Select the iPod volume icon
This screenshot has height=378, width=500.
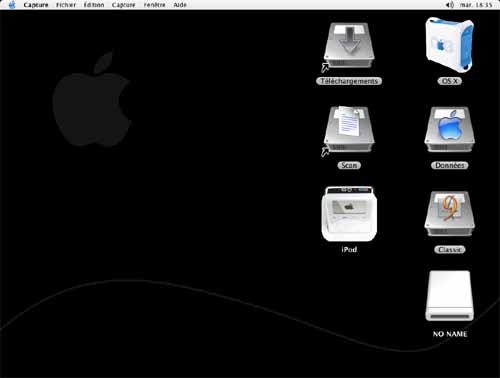[349, 214]
